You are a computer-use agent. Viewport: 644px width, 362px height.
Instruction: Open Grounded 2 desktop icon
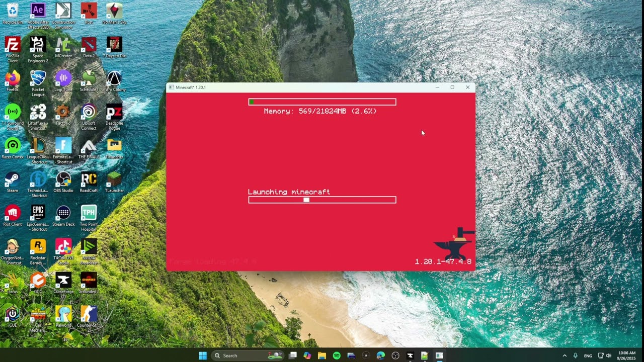coord(89,283)
